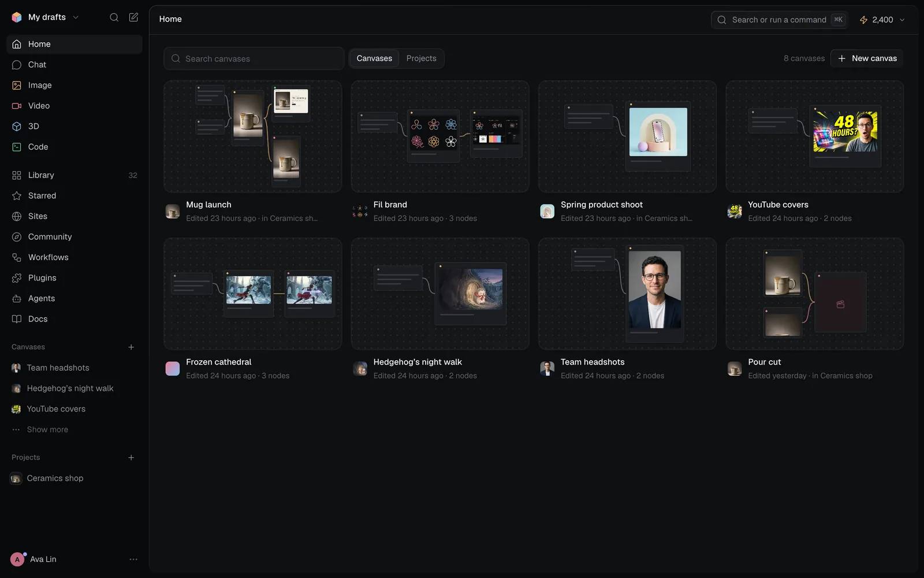Add a new project via sidebar plus

tap(131, 457)
